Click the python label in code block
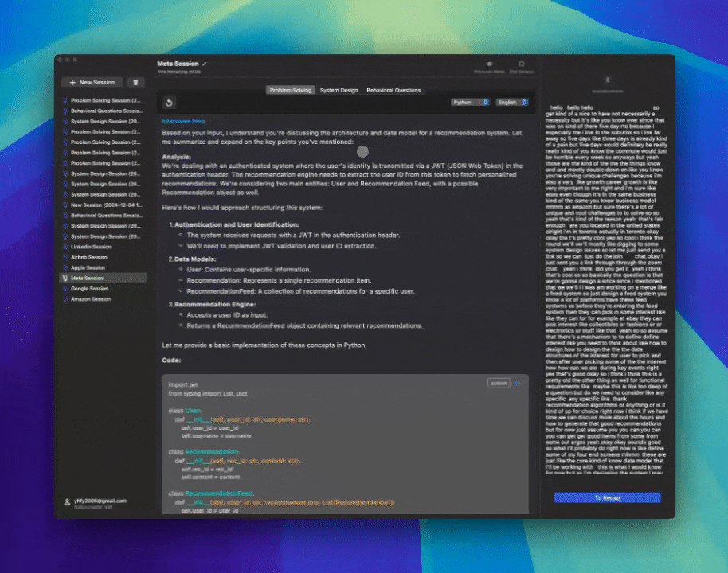Screen dimensions: 728x573 499,383
